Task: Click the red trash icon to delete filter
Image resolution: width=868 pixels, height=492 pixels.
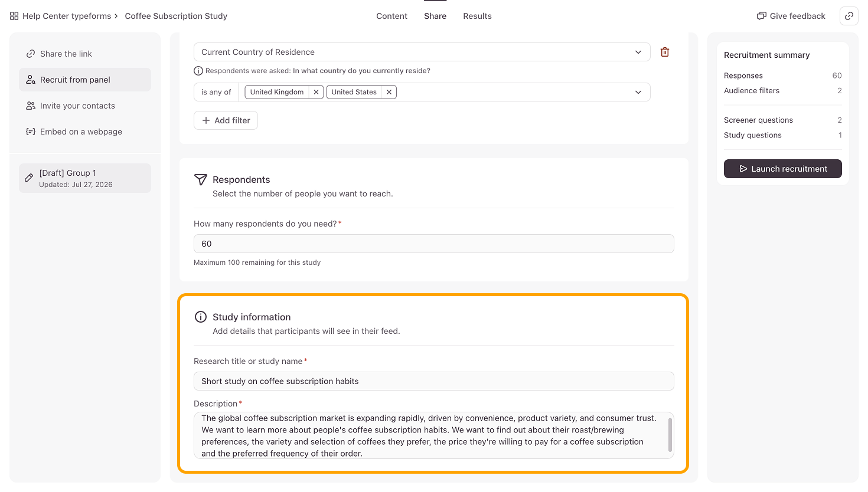Action: pos(664,52)
